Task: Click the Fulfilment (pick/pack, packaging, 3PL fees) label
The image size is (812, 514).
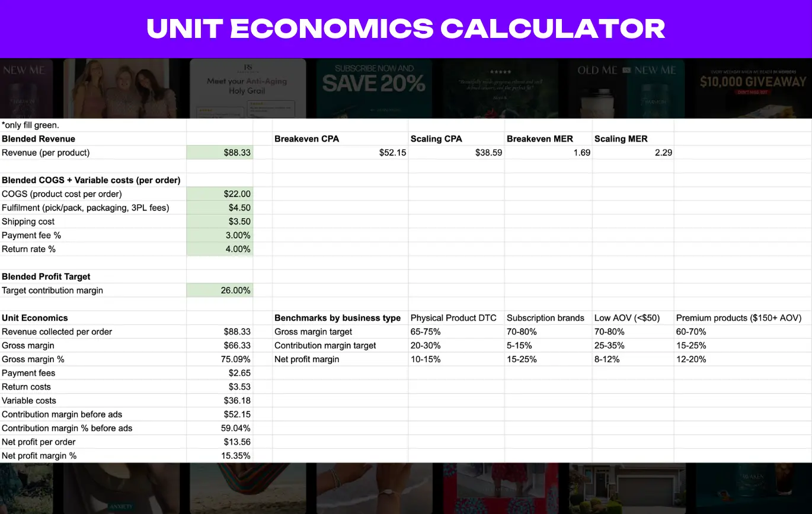Action: pyautogui.click(x=85, y=207)
